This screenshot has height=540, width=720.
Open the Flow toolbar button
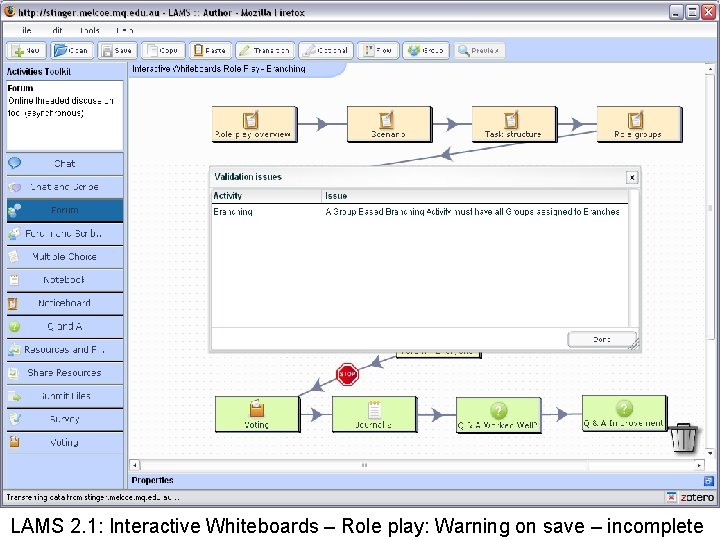[377, 51]
